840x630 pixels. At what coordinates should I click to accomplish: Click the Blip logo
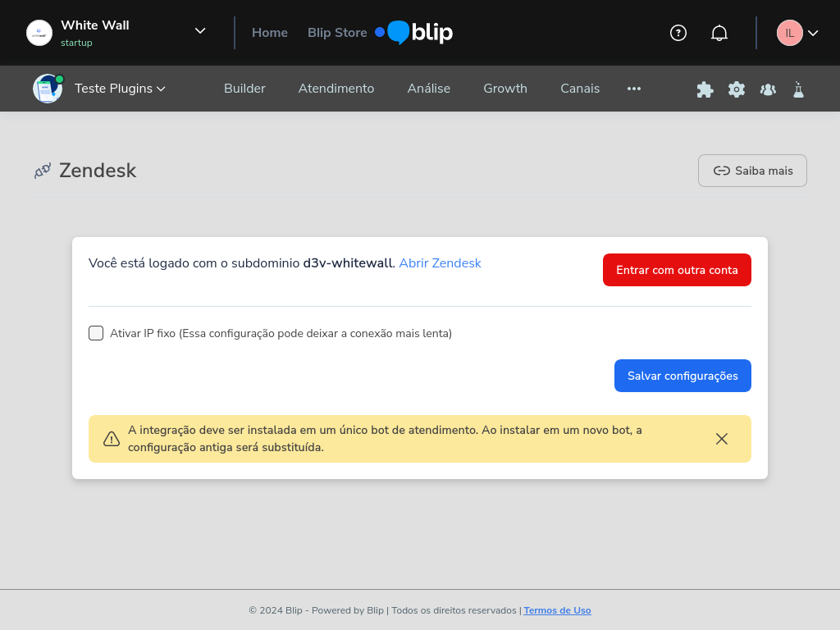[413, 33]
